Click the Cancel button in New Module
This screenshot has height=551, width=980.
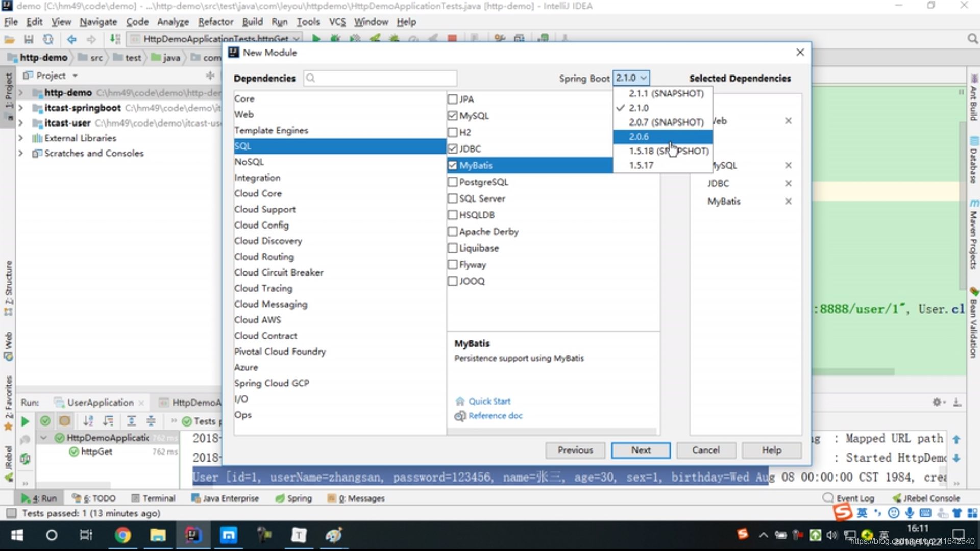[706, 450]
